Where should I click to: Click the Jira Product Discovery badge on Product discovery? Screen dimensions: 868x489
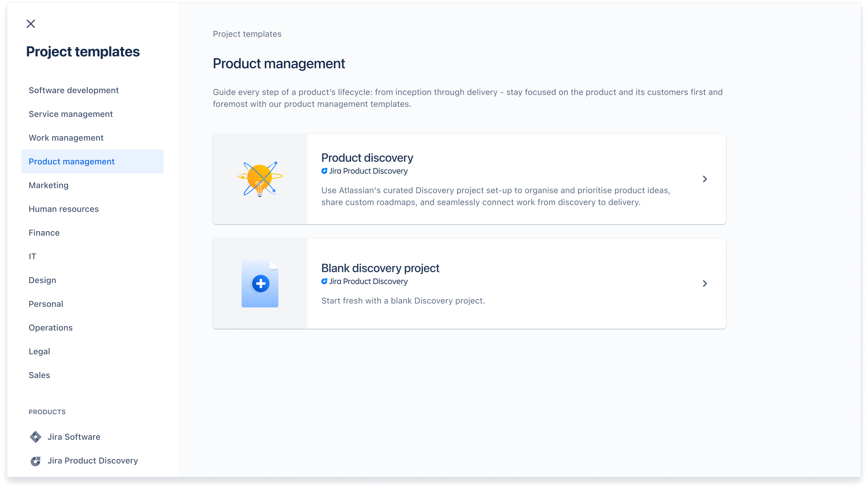coord(364,171)
